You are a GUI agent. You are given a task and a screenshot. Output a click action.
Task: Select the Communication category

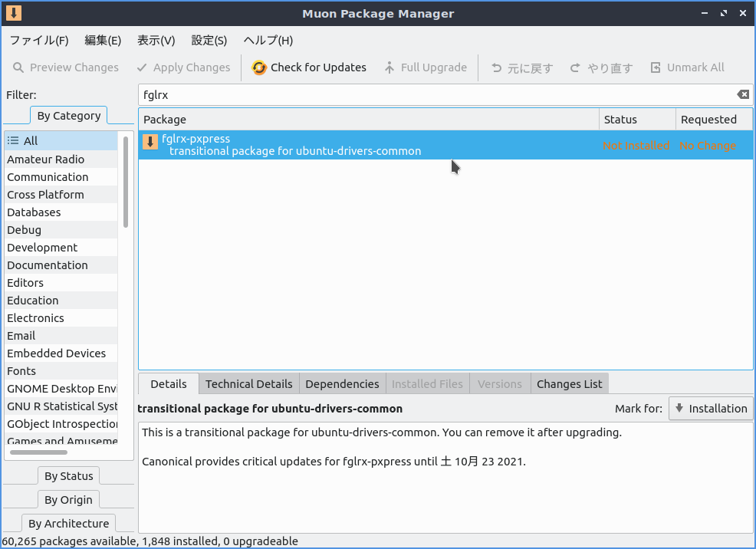(61, 177)
